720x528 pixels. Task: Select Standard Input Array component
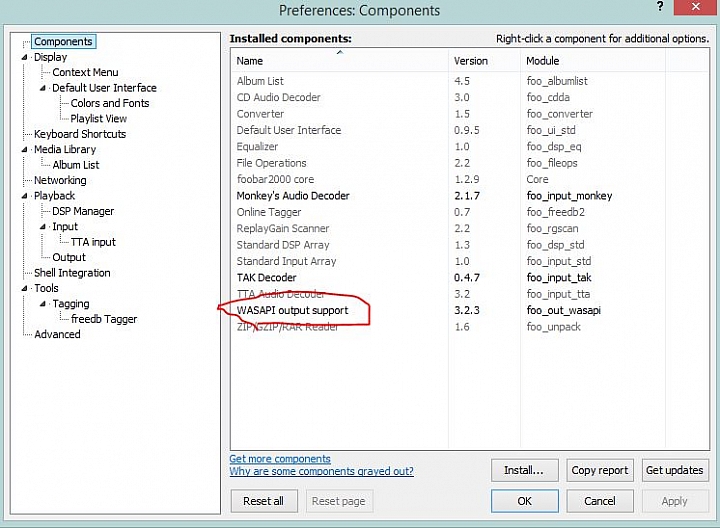click(469, 262)
